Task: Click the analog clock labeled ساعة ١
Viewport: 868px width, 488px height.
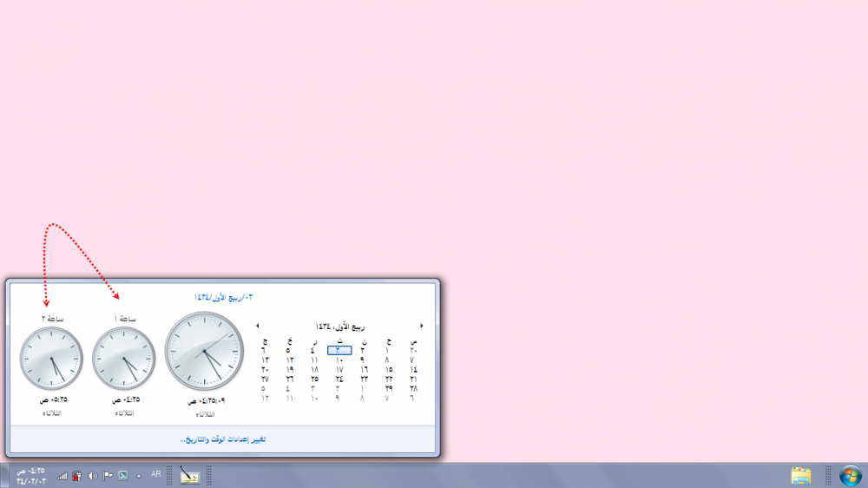Action: pyautogui.click(x=123, y=359)
